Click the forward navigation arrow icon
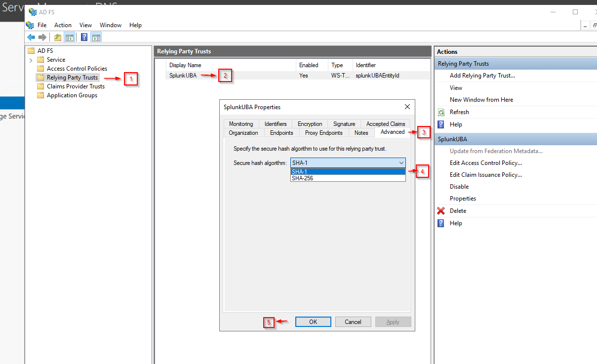 (x=42, y=37)
